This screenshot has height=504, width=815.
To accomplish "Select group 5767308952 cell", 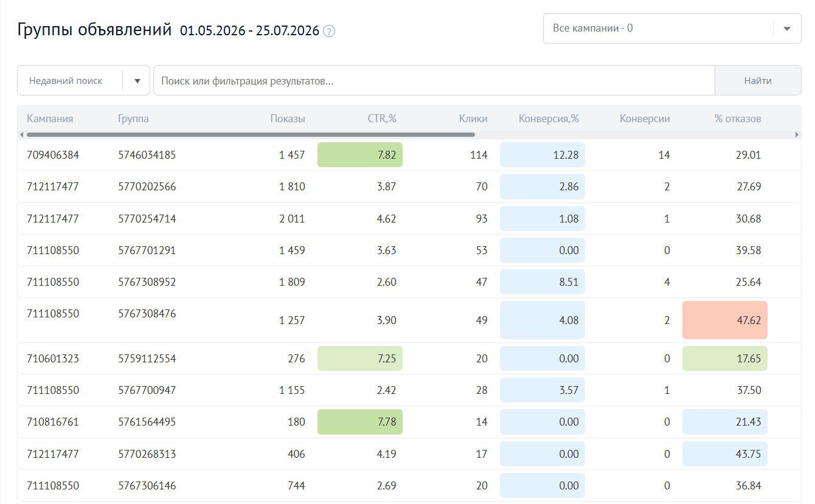I will pos(147,281).
